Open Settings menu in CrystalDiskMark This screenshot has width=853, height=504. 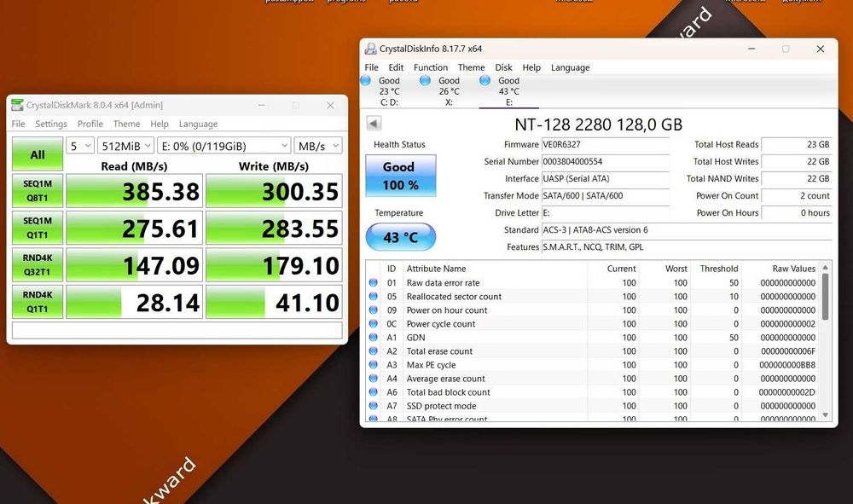(x=51, y=124)
